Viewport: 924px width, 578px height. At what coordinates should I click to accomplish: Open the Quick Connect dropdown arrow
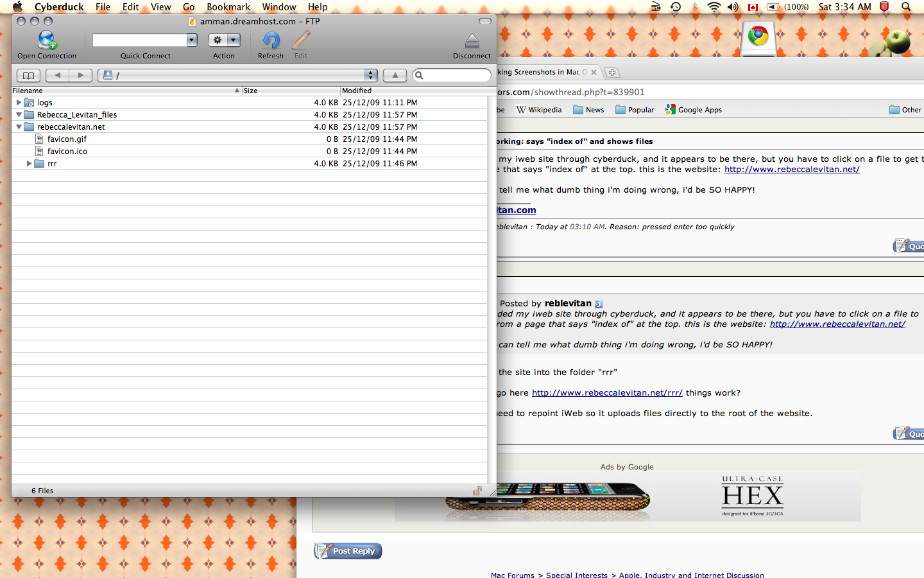(x=192, y=40)
